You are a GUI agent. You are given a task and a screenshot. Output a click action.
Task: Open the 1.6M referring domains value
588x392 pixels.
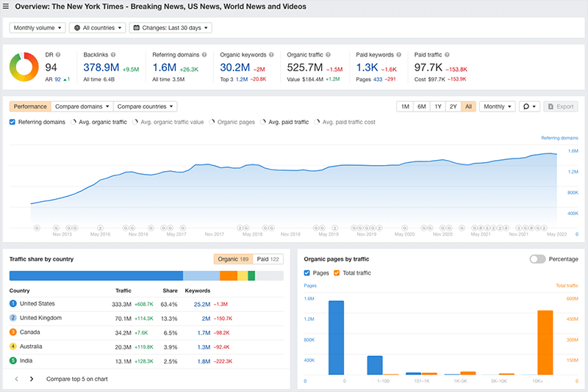pos(164,68)
